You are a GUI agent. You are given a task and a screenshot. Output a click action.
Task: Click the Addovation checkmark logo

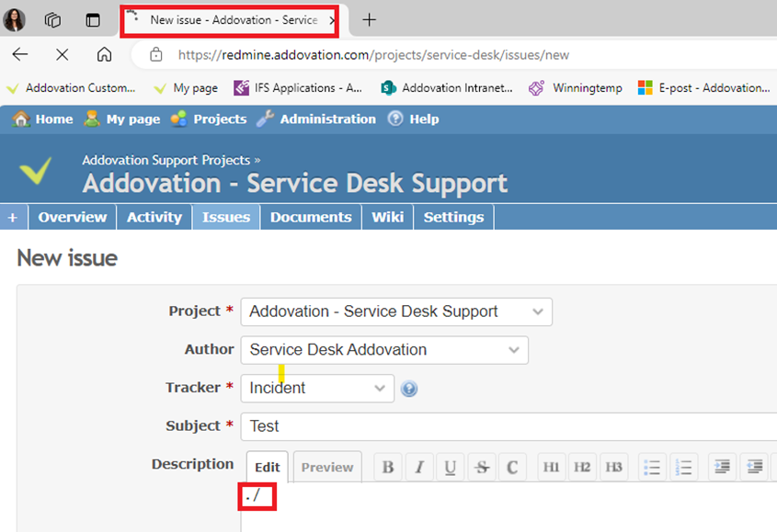tap(35, 170)
